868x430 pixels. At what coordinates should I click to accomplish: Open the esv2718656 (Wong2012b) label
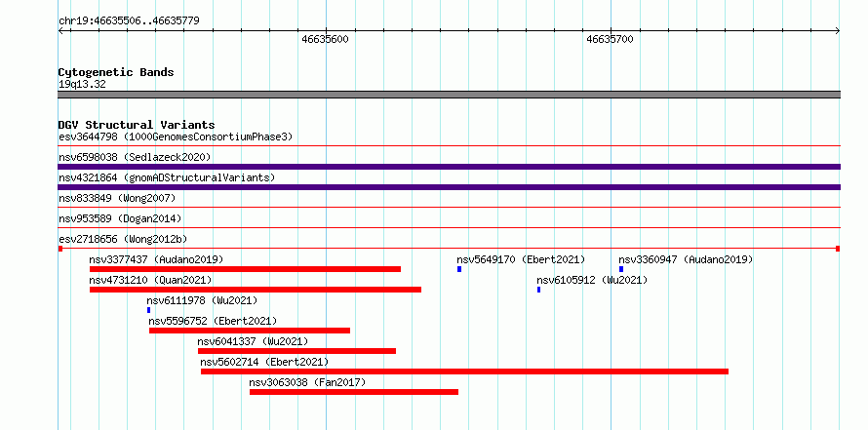(x=123, y=239)
